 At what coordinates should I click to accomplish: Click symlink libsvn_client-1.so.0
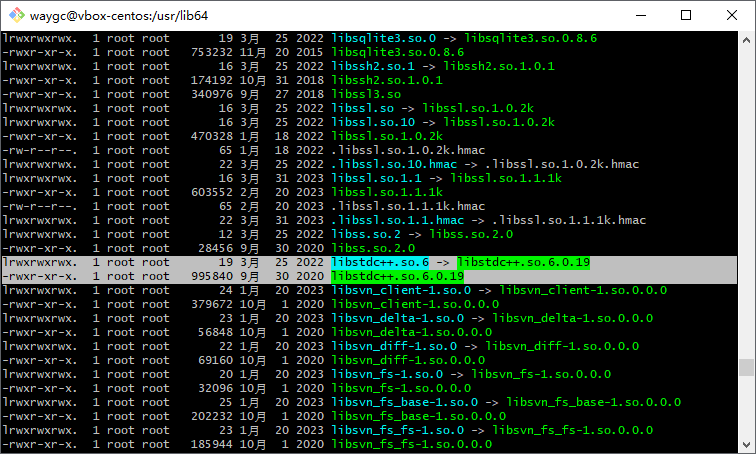pos(401,290)
